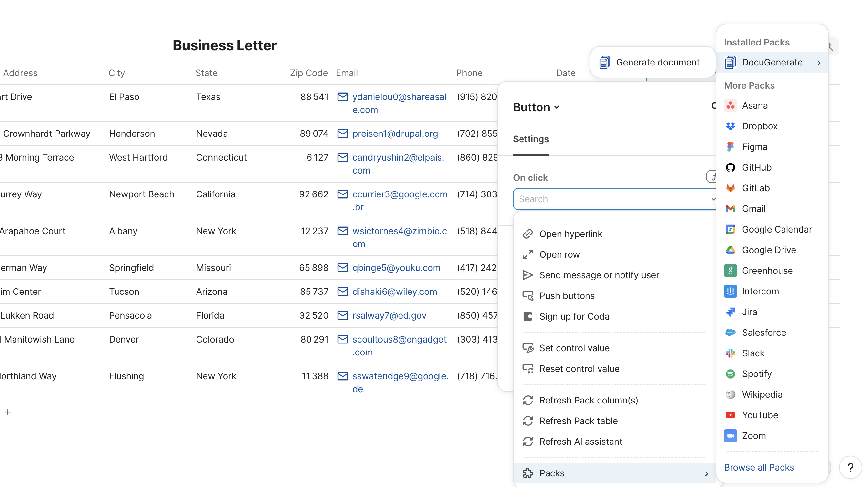This screenshot has height=487, width=868.
Task: Select the Spotify pack icon
Action: 731,374
